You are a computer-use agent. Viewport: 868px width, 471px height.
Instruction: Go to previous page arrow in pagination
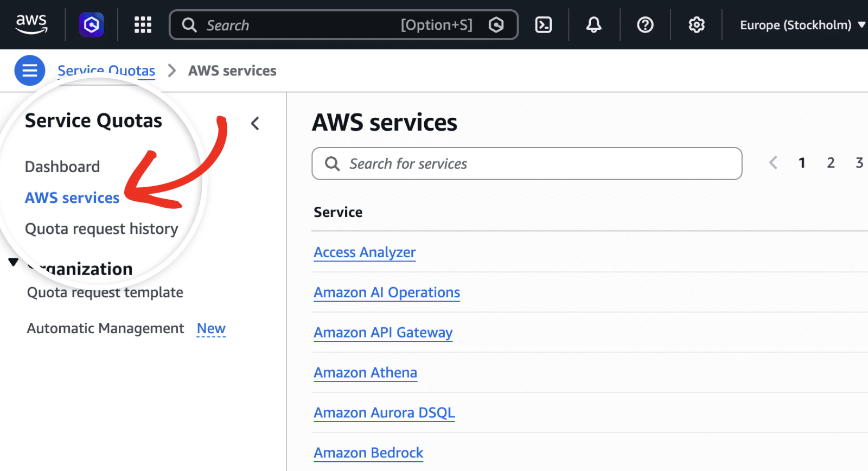(774, 163)
